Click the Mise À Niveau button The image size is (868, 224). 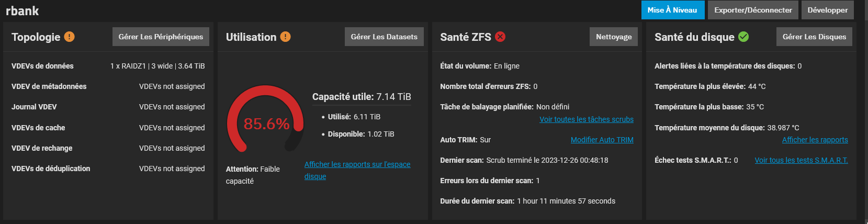(672, 10)
